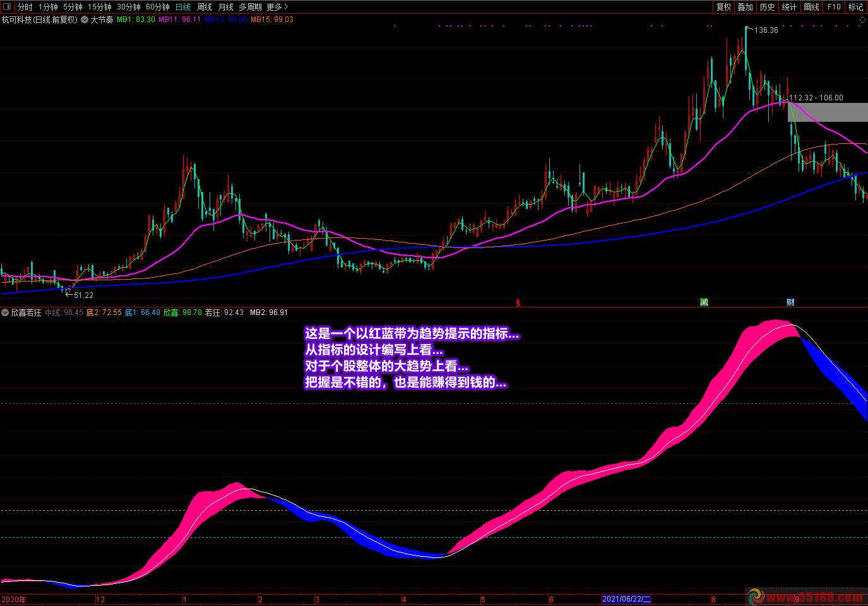Switch to 日线 daily period
Screen dimensions: 868x606
tap(183, 7)
